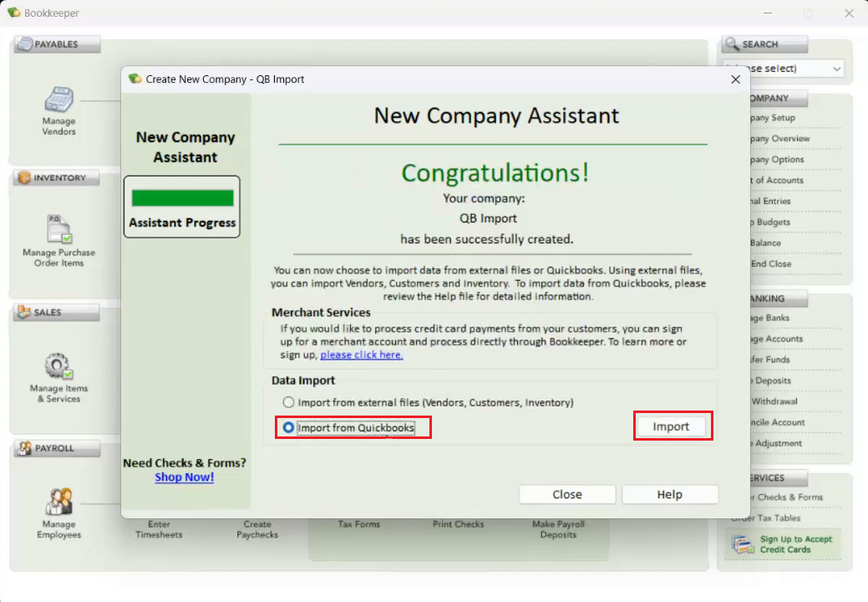Click the Bookkeeper app icon in the title bar
The height and width of the screenshot is (602, 868).
tap(14, 13)
